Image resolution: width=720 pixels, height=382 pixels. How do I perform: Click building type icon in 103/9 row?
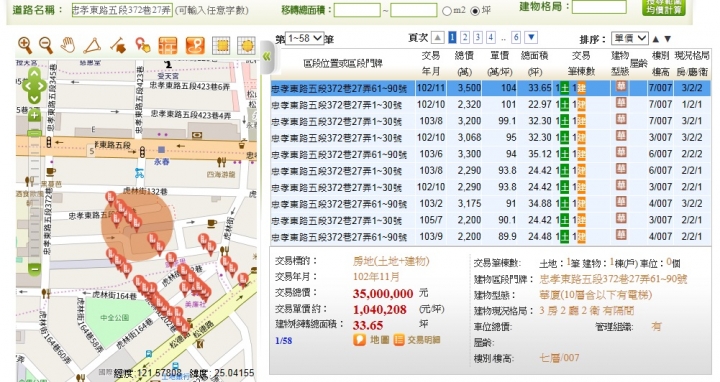(621, 236)
